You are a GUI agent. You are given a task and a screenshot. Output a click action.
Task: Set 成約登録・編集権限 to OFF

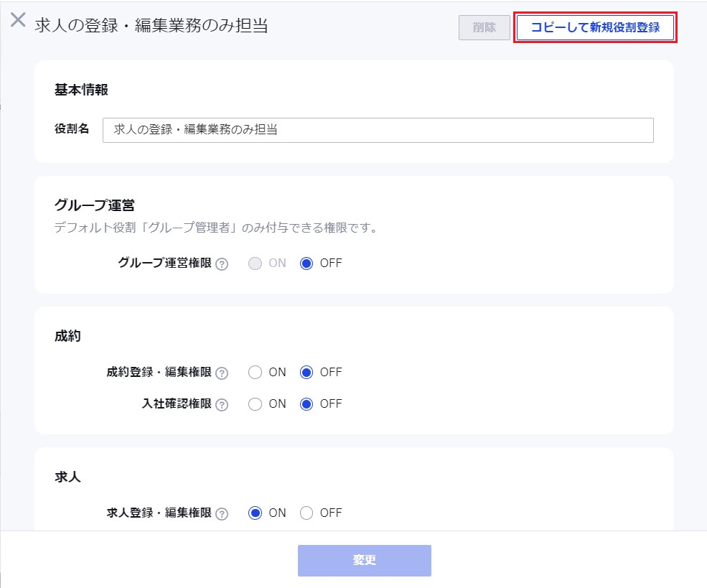306,373
